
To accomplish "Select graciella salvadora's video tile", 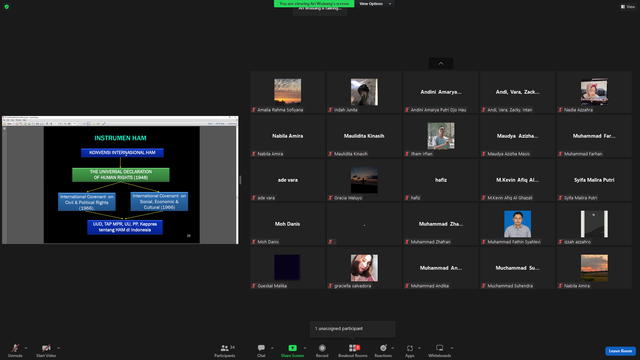I will [364, 268].
